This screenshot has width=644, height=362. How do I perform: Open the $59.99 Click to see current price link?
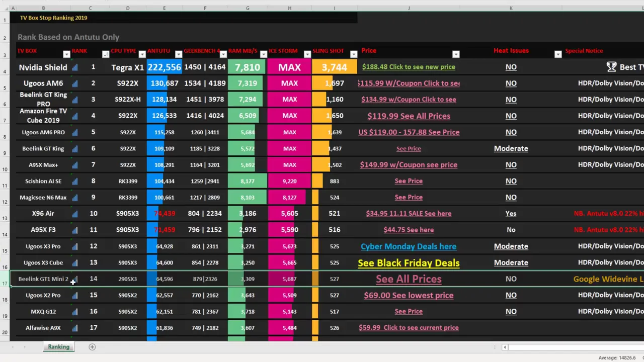(409, 328)
